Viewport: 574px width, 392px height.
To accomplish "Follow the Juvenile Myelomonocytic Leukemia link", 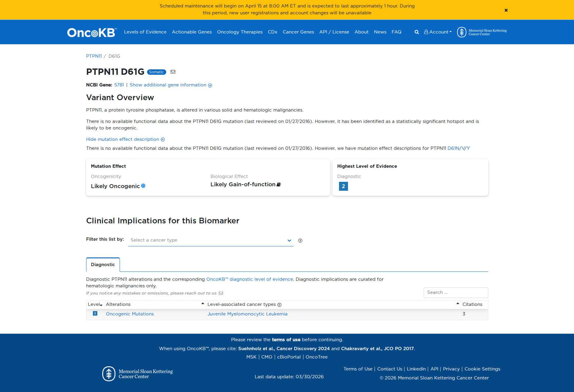I will coord(248,314).
